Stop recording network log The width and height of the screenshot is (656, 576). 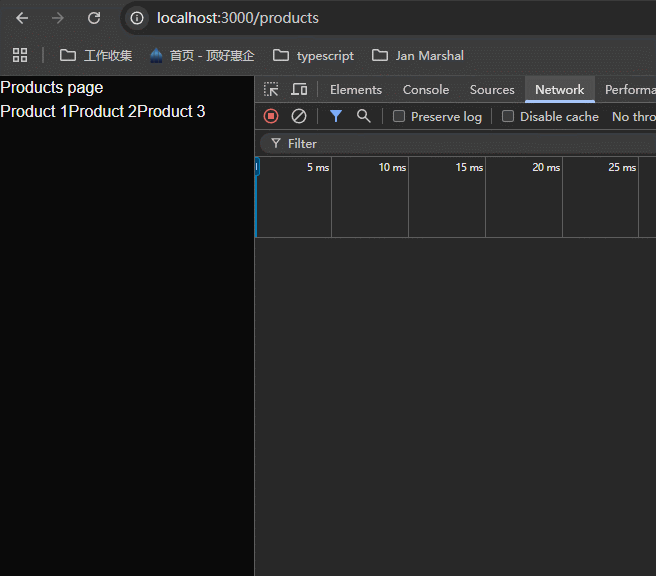pos(271,116)
